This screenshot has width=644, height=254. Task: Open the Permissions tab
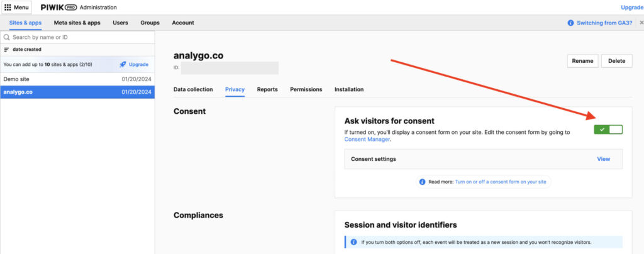click(x=306, y=89)
